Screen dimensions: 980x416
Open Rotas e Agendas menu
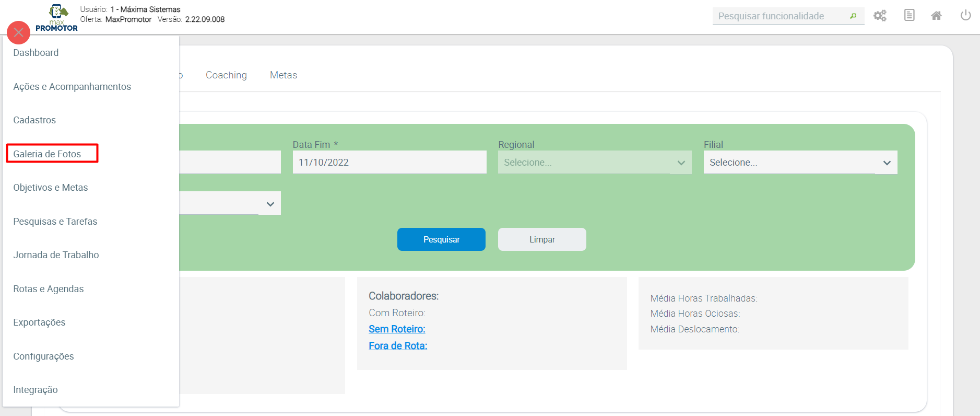click(x=49, y=289)
